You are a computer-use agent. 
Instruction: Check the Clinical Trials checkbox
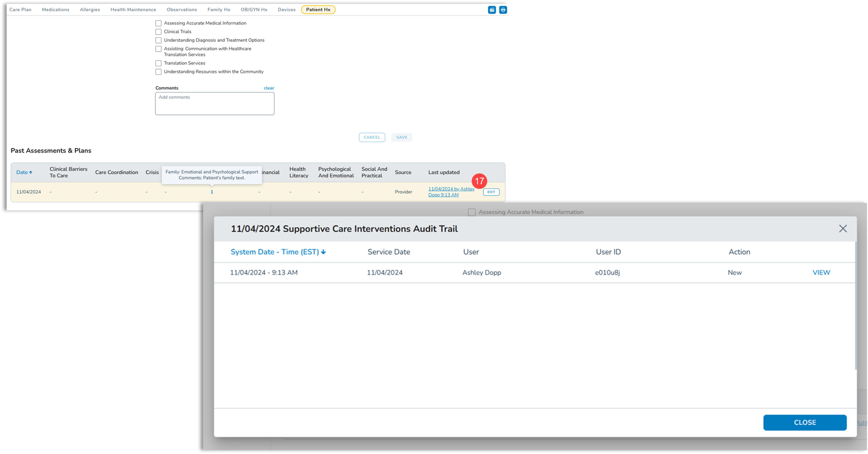click(x=158, y=32)
